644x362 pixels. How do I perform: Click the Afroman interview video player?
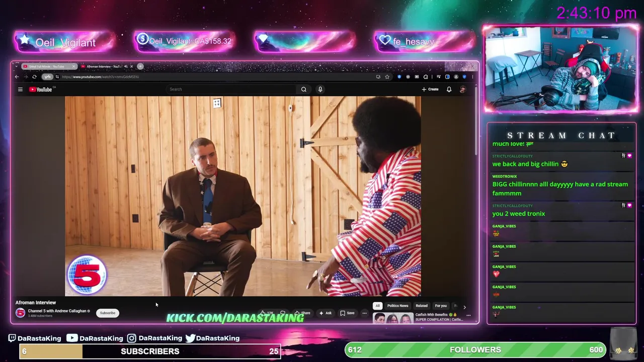click(243, 196)
